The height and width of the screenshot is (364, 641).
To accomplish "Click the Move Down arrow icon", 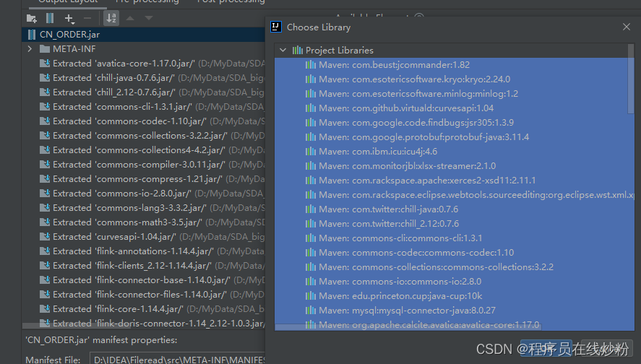I will (149, 18).
